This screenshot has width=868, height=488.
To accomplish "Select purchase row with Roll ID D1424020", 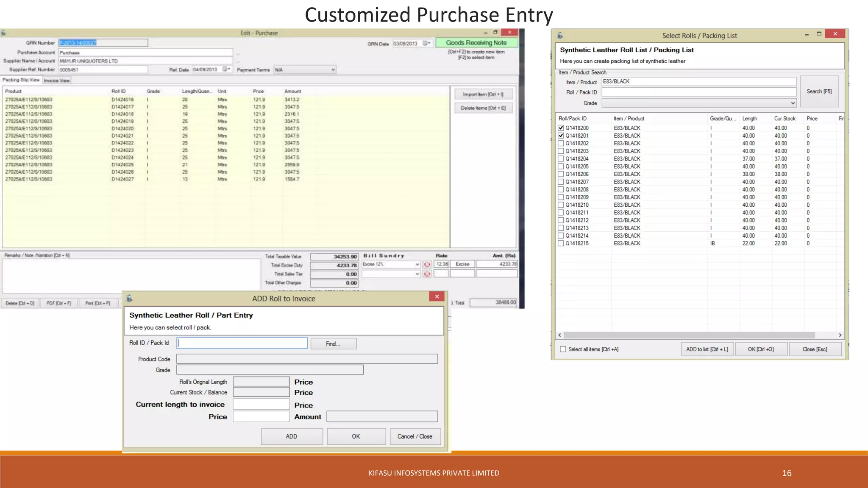I will (x=226, y=128).
